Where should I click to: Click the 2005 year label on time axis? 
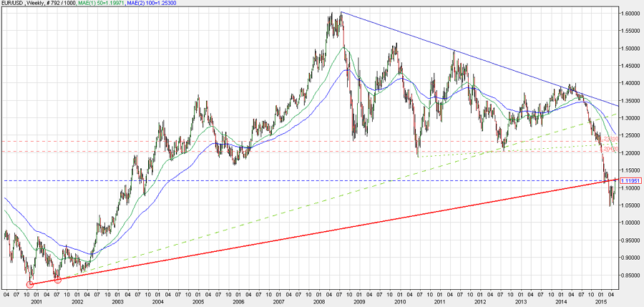tap(198, 302)
